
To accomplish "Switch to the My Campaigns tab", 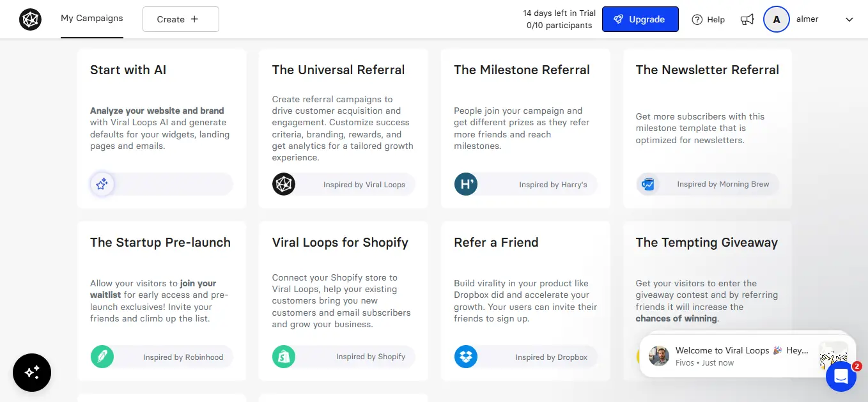I will (91, 19).
